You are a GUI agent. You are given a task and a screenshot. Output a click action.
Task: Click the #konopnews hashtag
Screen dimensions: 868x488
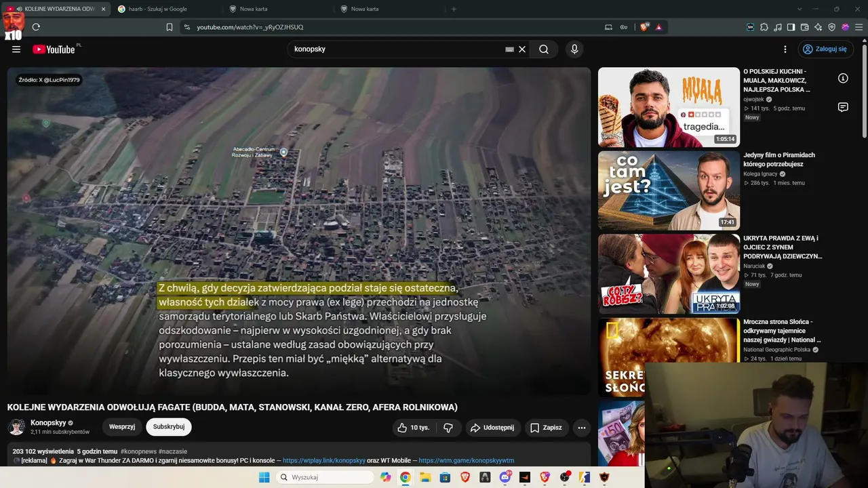click(x=138, y=451)
